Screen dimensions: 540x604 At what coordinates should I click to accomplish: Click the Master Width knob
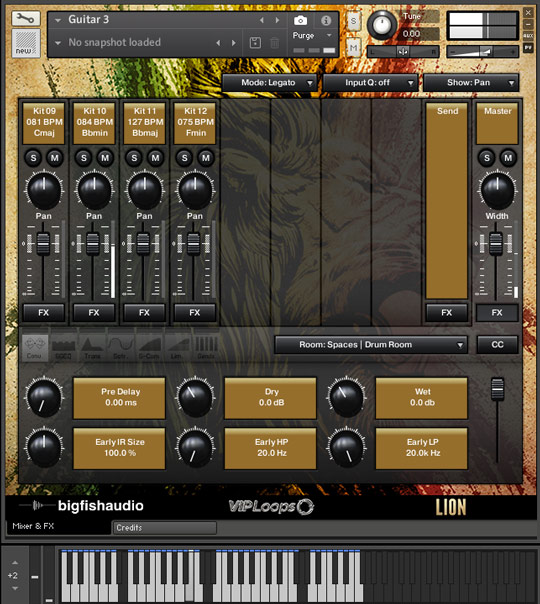497,190
